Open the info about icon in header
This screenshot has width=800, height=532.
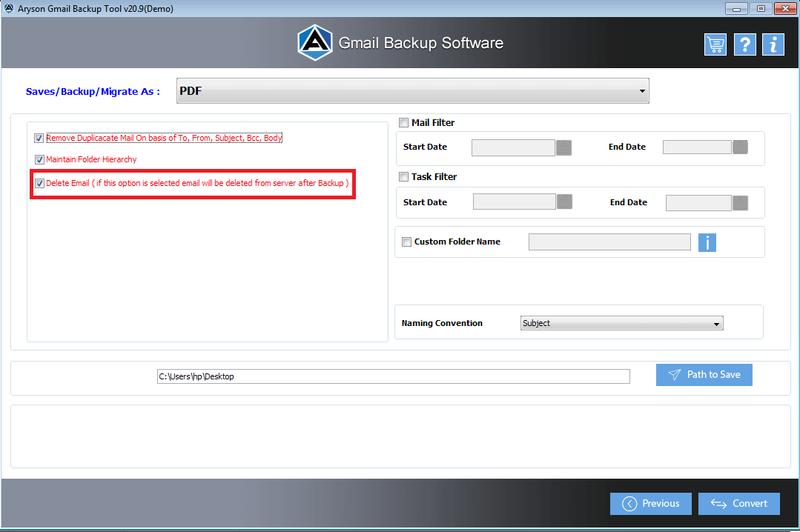tap(773, 45)
